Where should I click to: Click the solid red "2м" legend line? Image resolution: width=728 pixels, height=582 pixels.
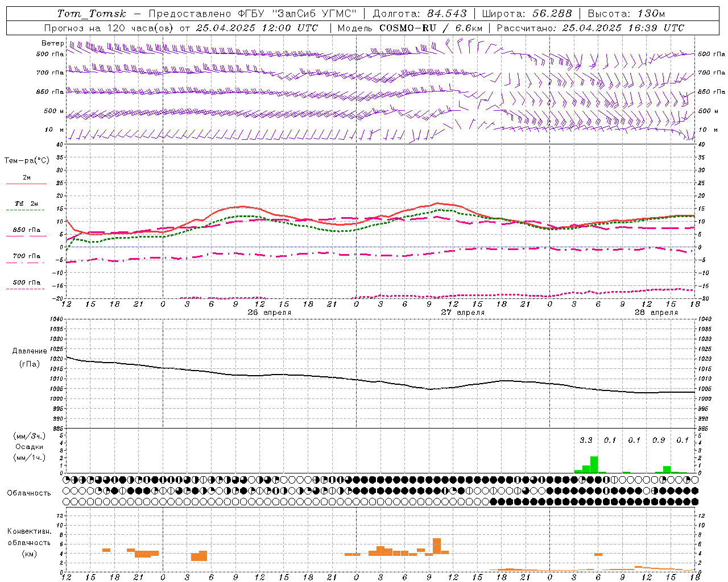[26, 184]
